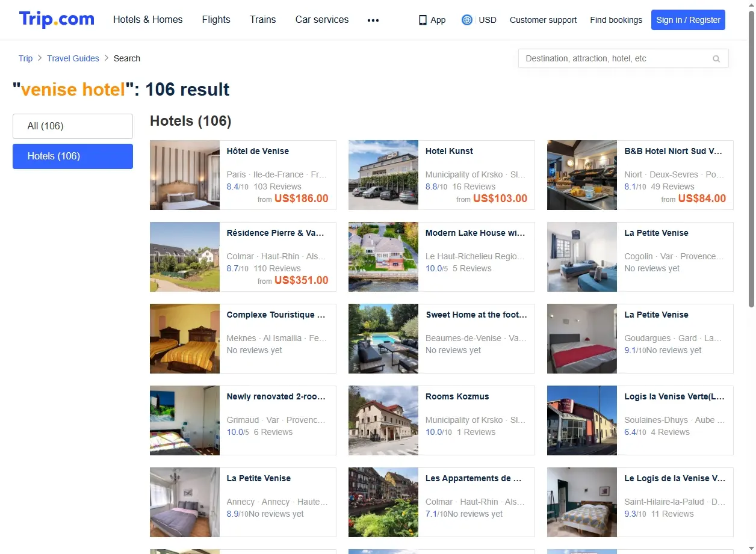Screen dimensions: 756x554
Task: Go to Flights section
Action: click(216, 20)
